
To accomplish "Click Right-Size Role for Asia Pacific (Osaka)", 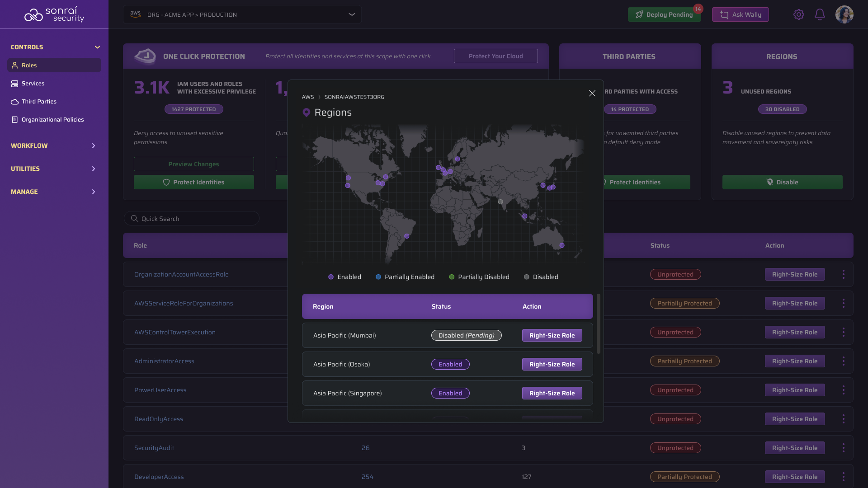I will click(x=552, y=364).
